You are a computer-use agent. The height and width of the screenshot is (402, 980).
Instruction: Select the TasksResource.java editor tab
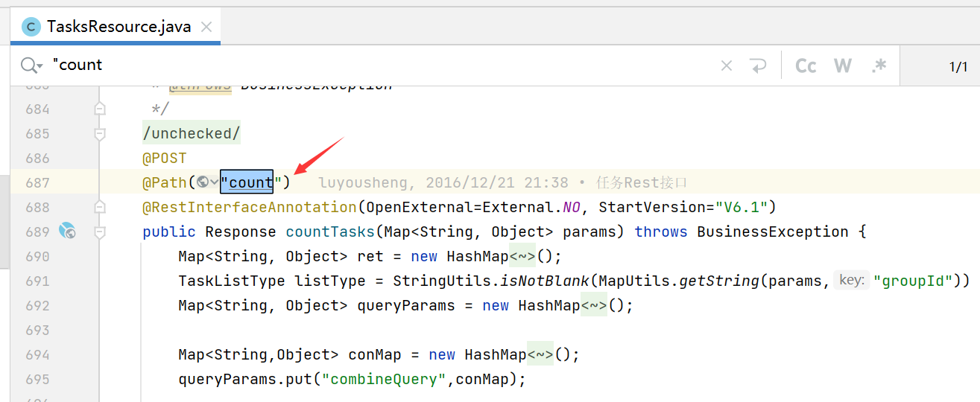[x=118, y=28]
